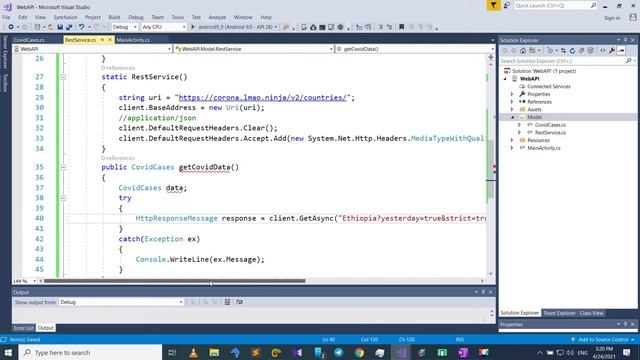Click Save icon in main toolbar
640x360 pixels.
click(60, 27)
